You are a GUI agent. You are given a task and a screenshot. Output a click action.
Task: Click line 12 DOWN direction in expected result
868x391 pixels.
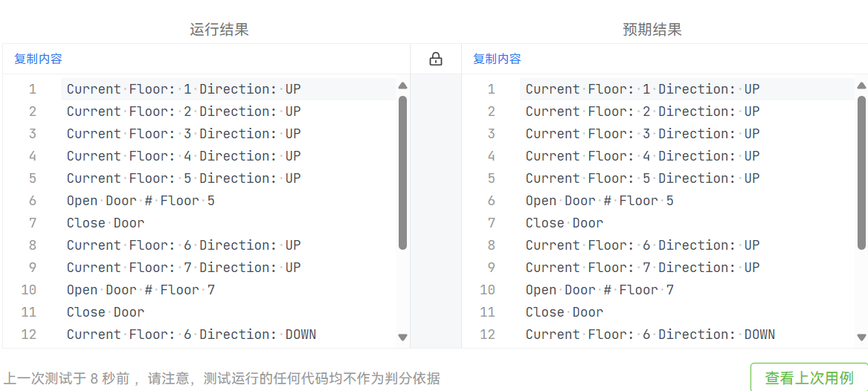[759, 335]
